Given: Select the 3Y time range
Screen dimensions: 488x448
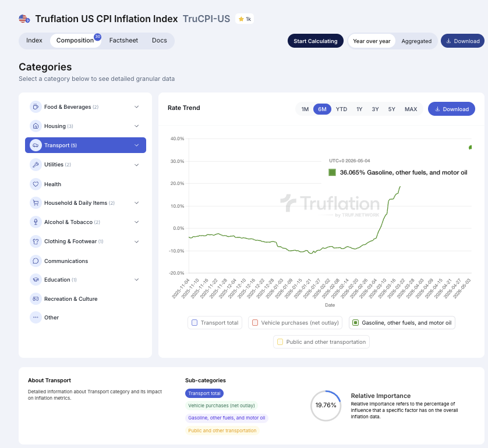Looking at the screenshot, I should coord(376,109).
